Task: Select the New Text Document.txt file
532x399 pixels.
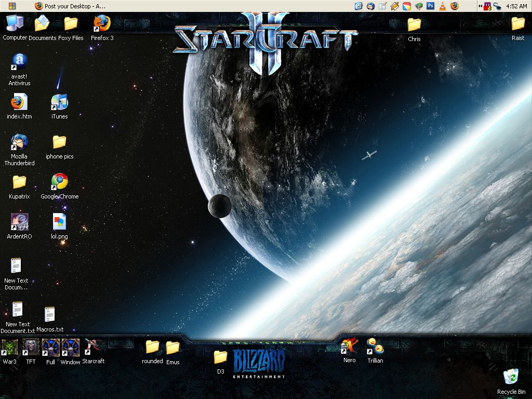Action: (17, 317)
